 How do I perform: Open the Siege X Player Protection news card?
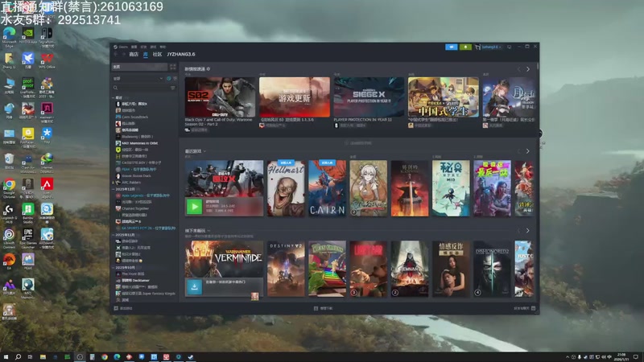(369, 97)
